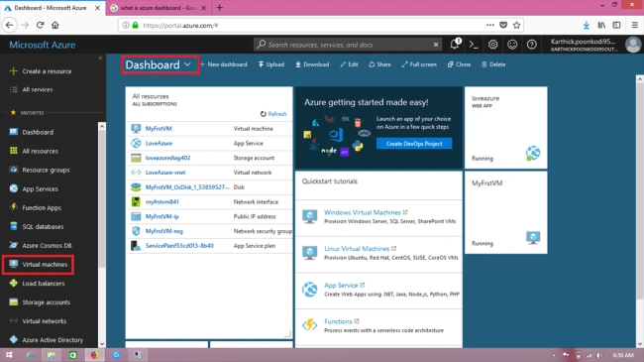
Task: Go to Firefox home icon
Action: 55,25
